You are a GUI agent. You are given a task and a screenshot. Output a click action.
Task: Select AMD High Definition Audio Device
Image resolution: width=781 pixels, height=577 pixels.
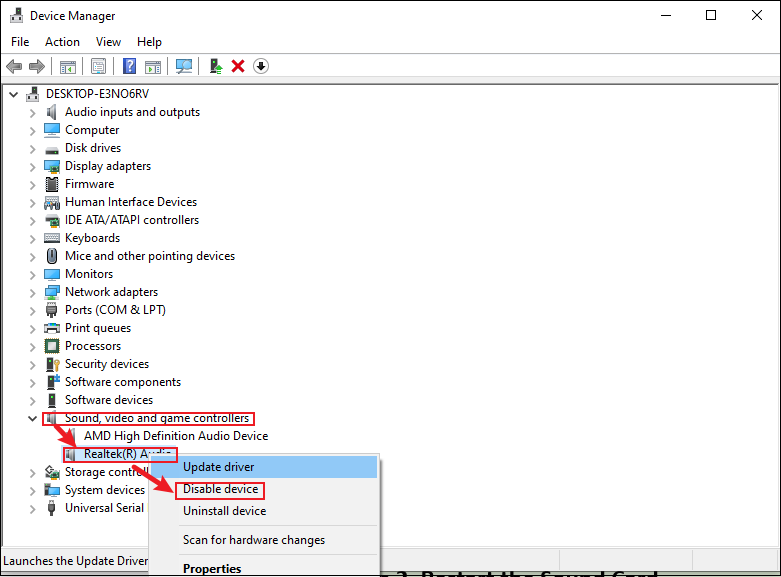pyautogui.click(x=176, y=436)
